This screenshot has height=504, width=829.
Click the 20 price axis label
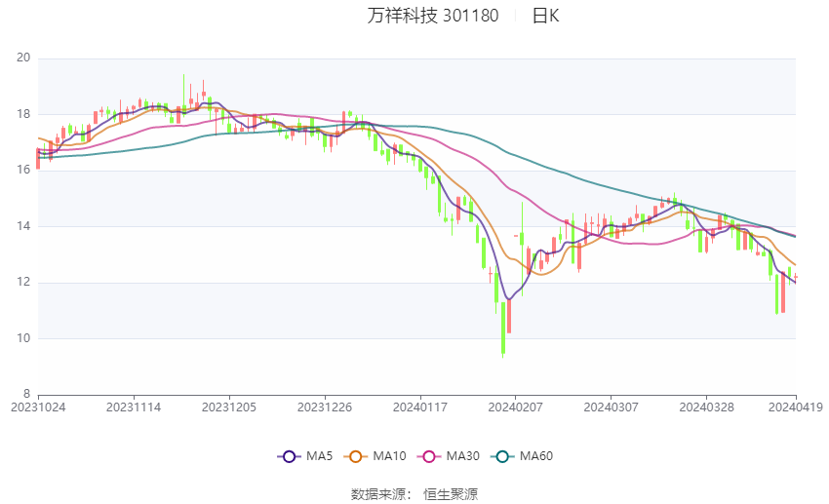click(24, 58)
